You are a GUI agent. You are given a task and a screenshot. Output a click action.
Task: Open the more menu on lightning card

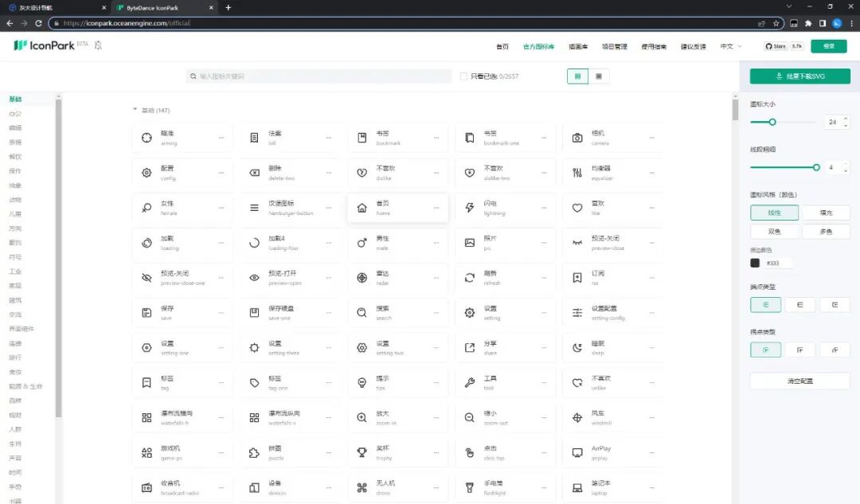tap(544, 208)
